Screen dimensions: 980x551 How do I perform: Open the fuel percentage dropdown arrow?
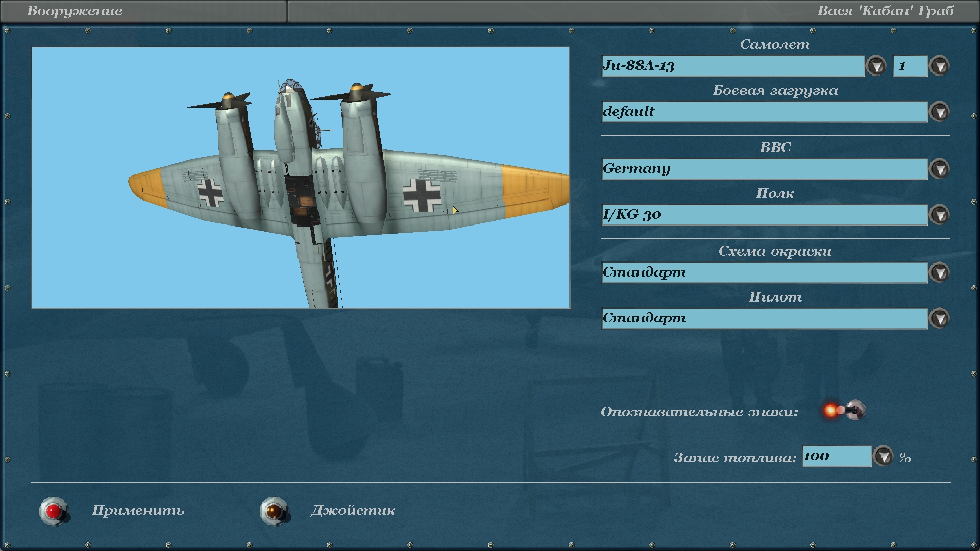[x=883, y=457]
